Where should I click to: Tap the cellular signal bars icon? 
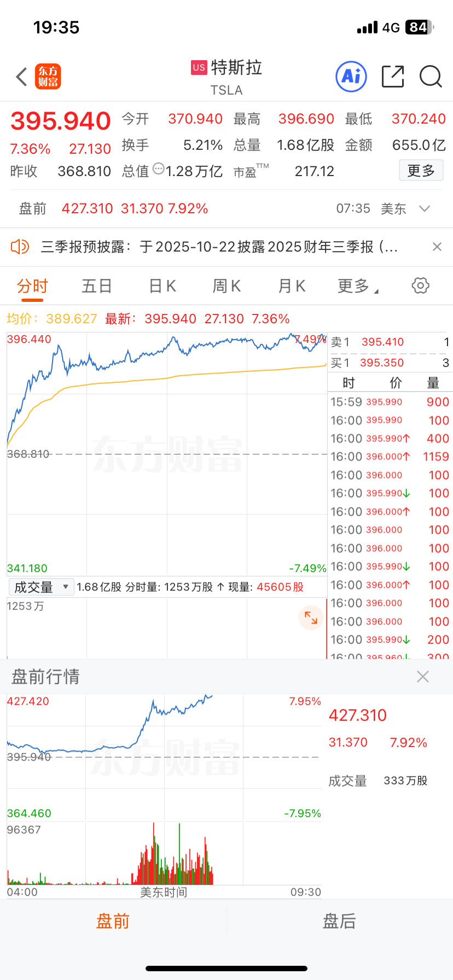point(367,27)
